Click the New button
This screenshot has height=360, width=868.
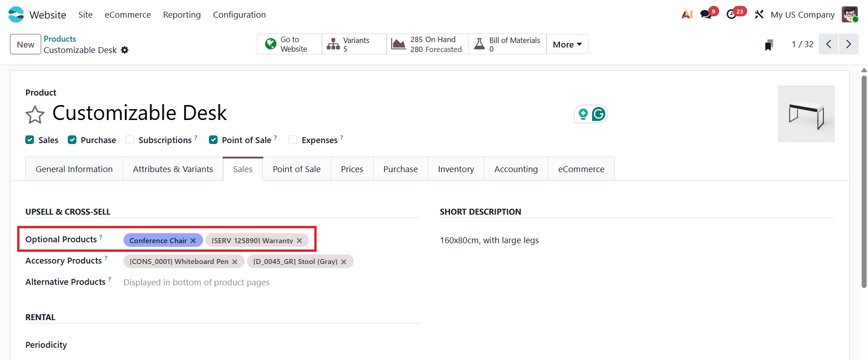[26, 44]
